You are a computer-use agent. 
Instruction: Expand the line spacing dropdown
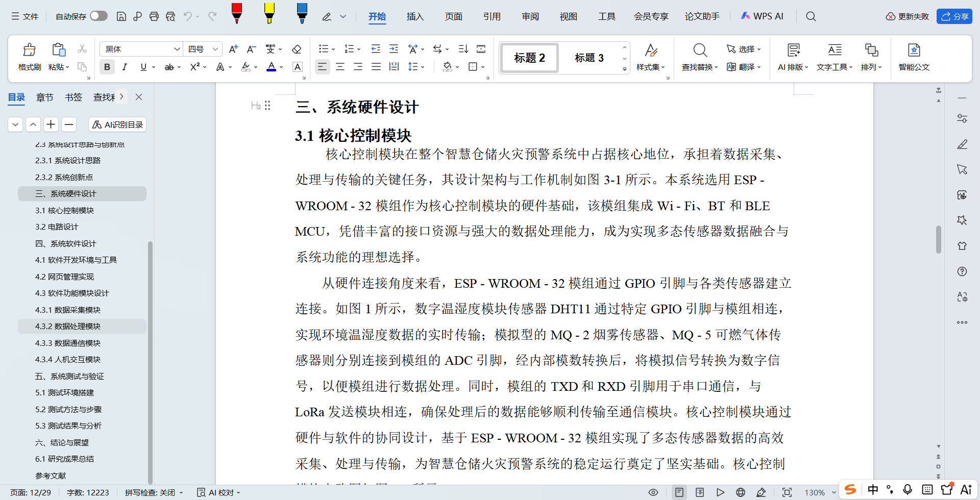pyautogui.click(x=423, y=67)
